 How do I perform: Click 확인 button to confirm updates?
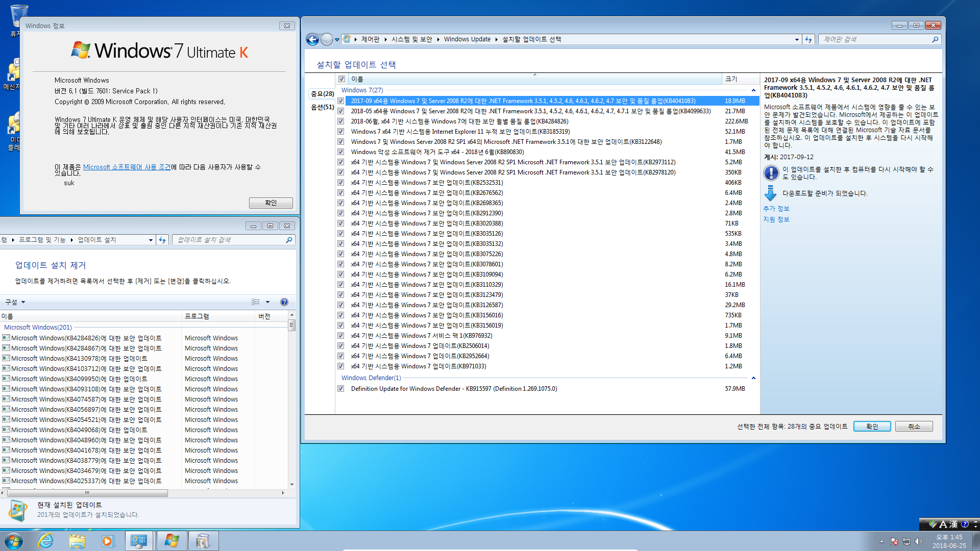coord(871,426)
